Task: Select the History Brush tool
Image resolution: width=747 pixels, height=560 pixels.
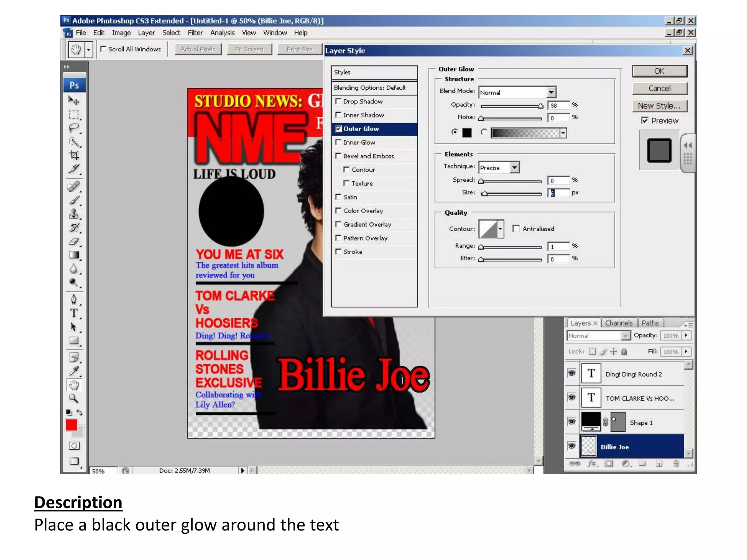Action: click(x=74, y=228)
